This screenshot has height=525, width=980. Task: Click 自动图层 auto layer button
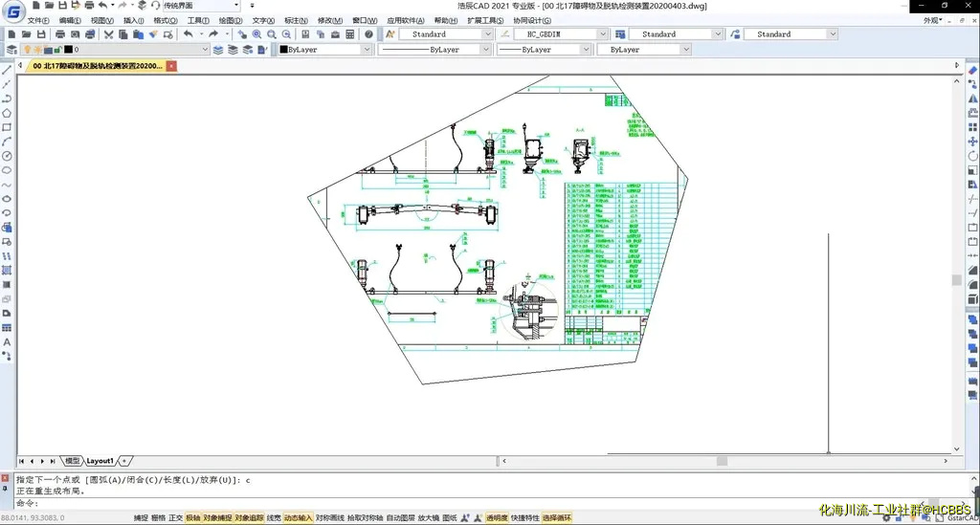coord(401,518)
